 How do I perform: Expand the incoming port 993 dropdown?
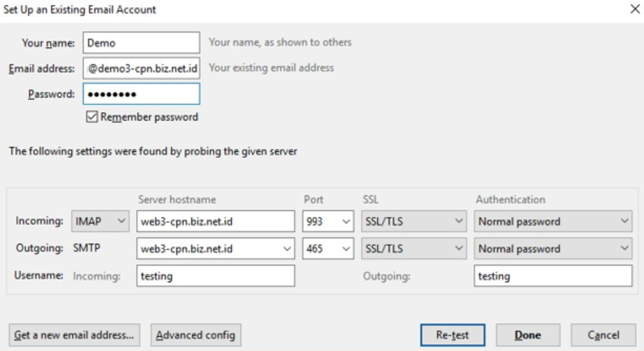pyautogui.click(x=328, y=221)
